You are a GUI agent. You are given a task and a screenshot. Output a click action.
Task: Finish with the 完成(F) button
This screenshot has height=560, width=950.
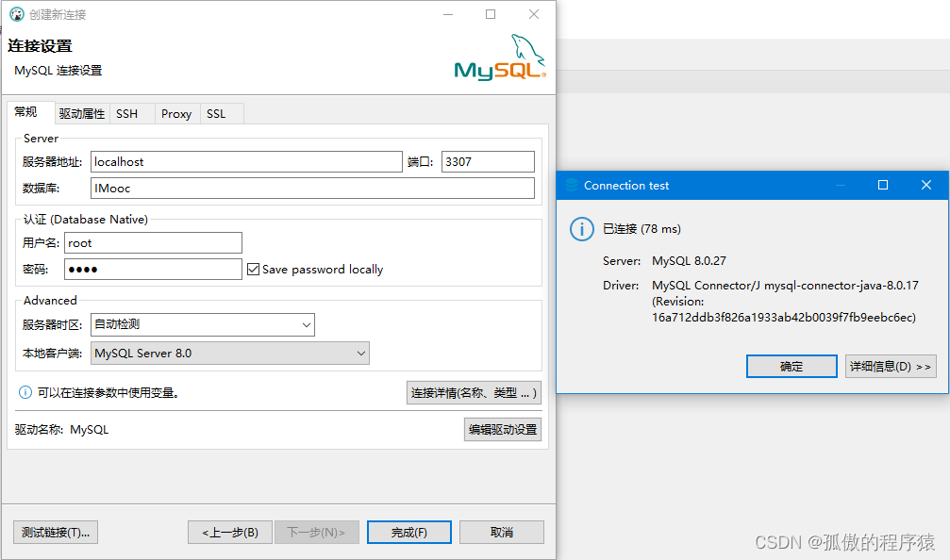click(x=409, y=532)
